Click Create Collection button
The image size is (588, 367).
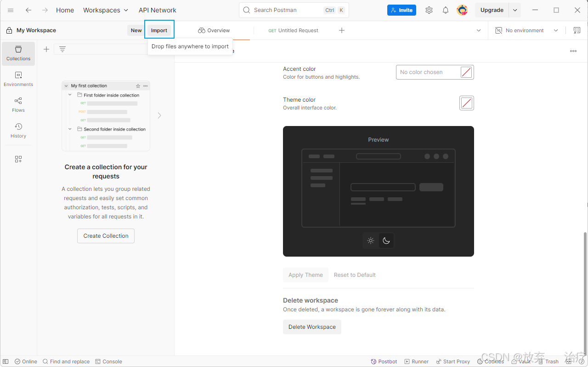106,236
